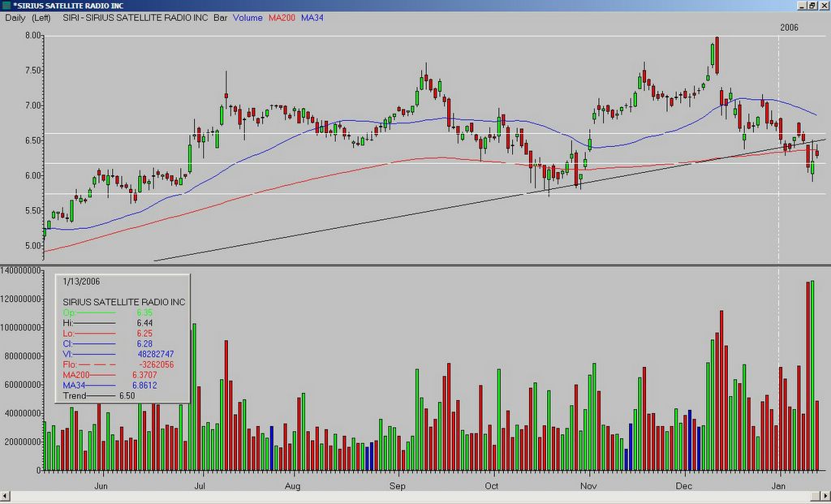This screenshot has height=504, width=831.
Task: Click the horizontal scrollbar track under Sep
Action: pyautogui.click(x=398, y=496)
